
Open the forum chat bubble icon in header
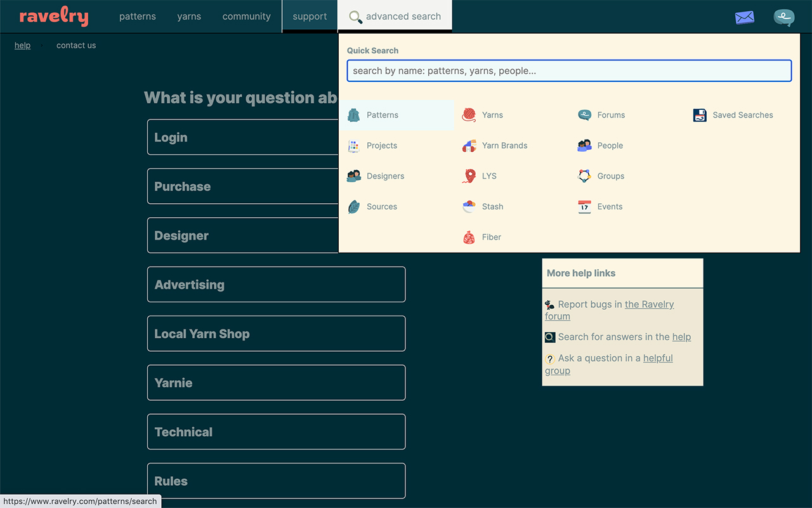pyautogui.click(x=784, y=17)
